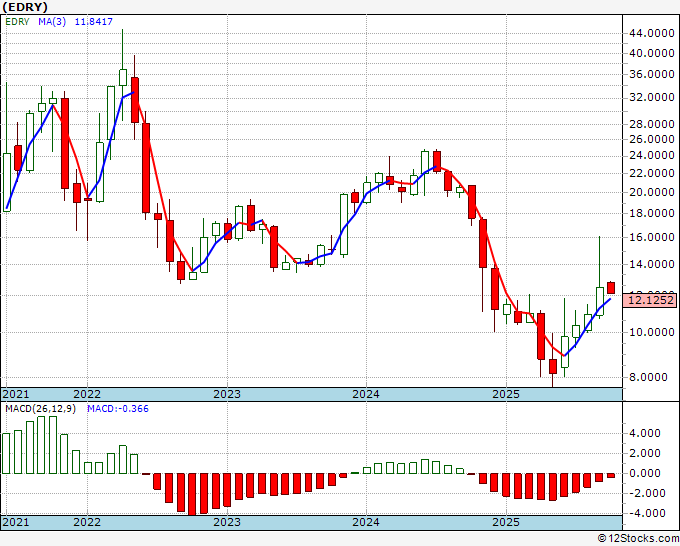
Task: Click the MACD:-0.366 value label
Action: [118, 409]
